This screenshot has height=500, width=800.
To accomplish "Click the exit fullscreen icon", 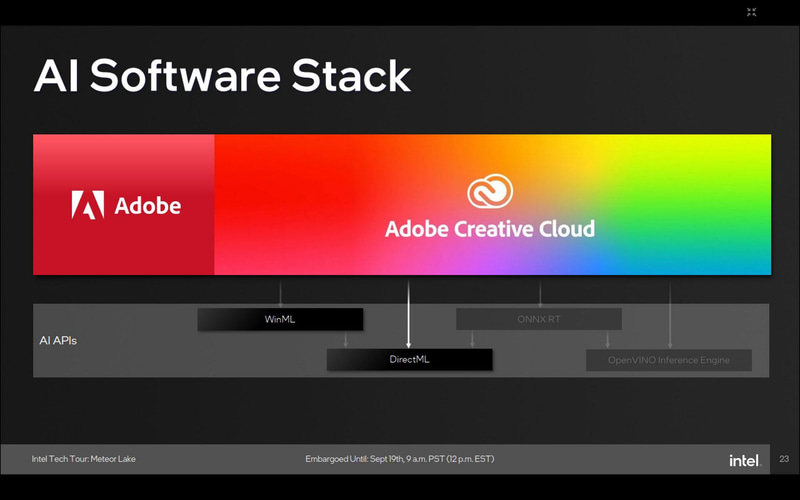I will [x=751, y=12].
